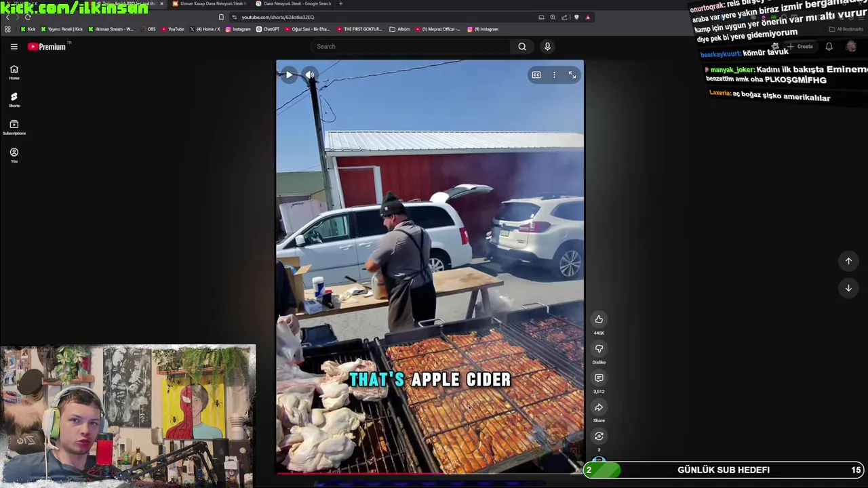Open the Remix button

click(x=599, y=436)
